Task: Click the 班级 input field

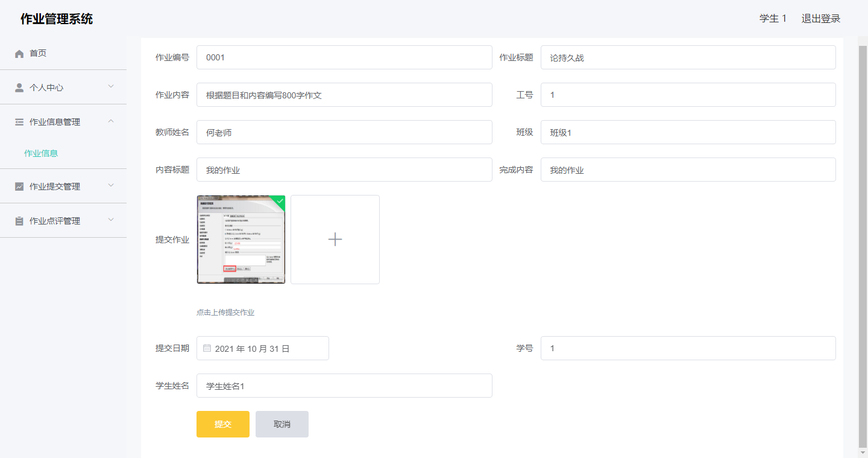Action: 688,132
